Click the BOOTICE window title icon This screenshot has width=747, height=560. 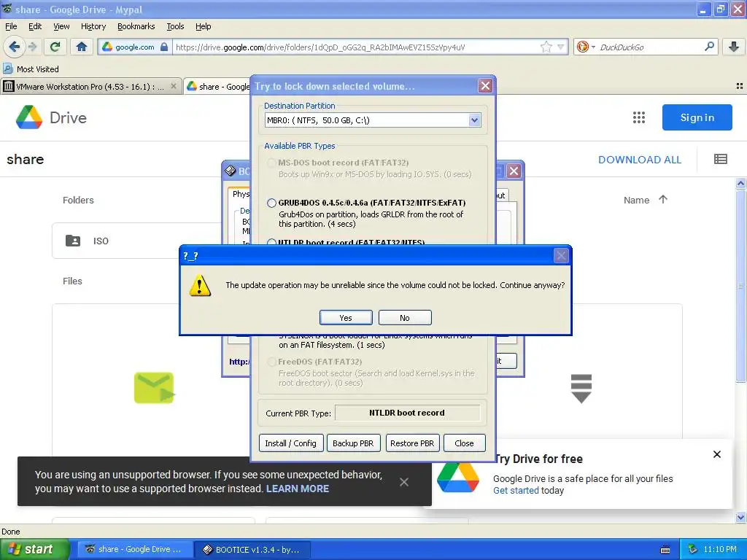(x=230, y=171)
